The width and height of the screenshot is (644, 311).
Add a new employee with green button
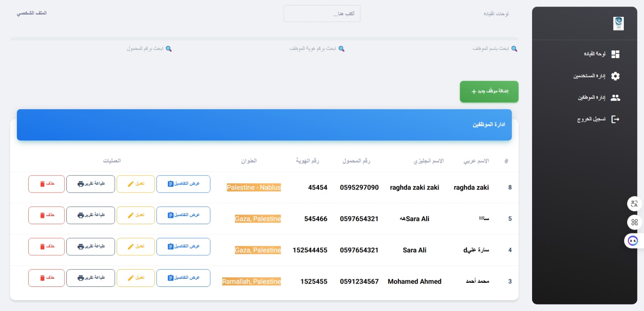489,92
